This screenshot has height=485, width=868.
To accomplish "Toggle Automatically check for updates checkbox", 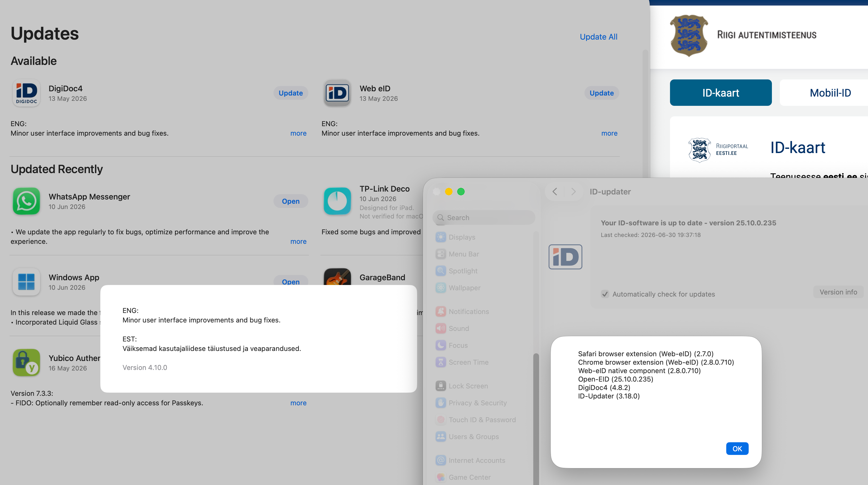I will [x=605, y=294].
